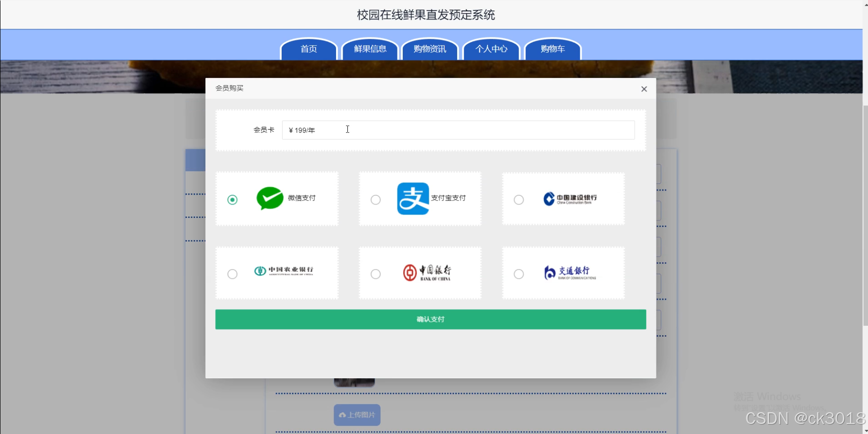The height and width of the screenshot is (434, 868).
Task: Click the 会员卡 field label
Action: (264, 130)
